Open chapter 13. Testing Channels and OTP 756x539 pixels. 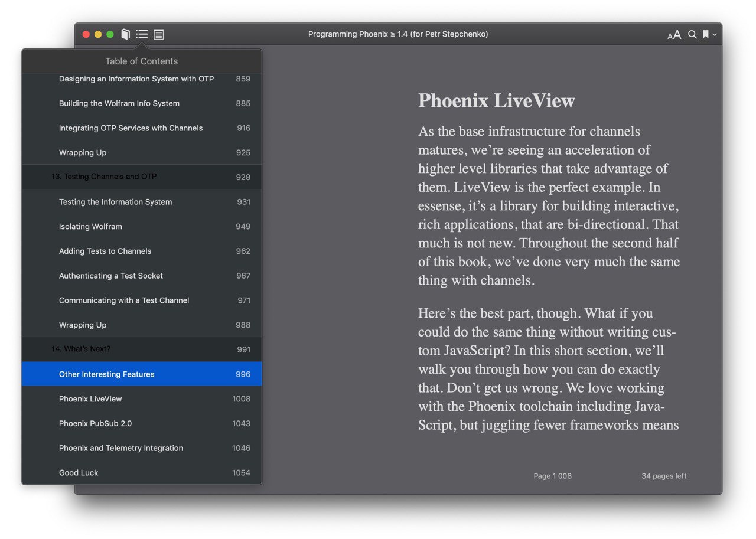coord(142,177)
